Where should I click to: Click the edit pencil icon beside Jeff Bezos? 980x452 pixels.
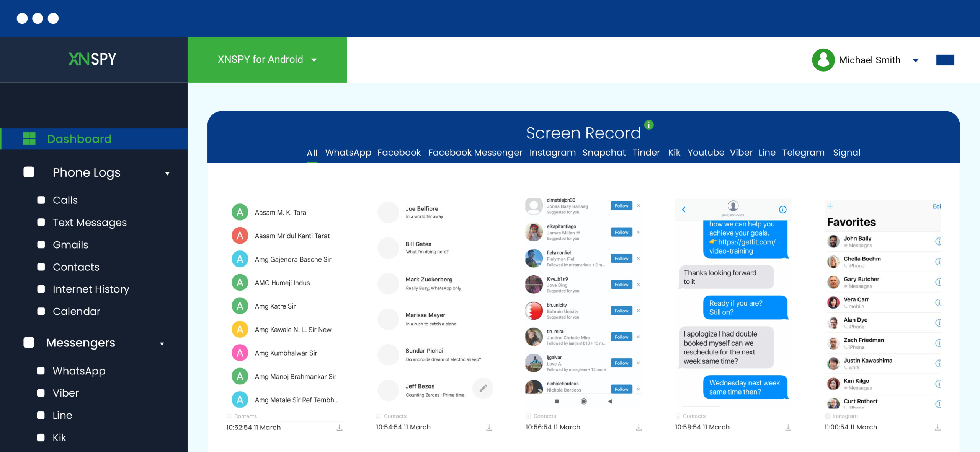tap(483, 388)
